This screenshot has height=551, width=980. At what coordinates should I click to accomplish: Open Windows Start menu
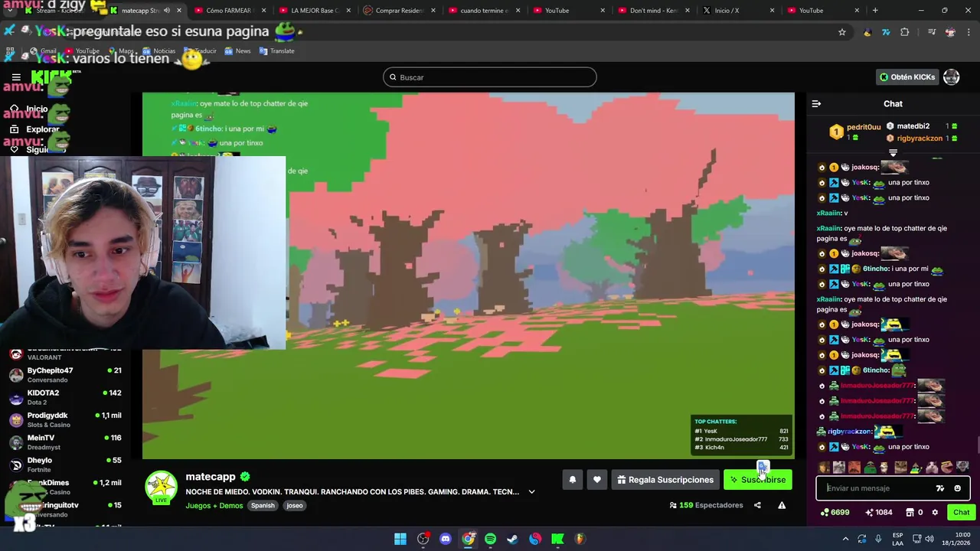point(400,539)
